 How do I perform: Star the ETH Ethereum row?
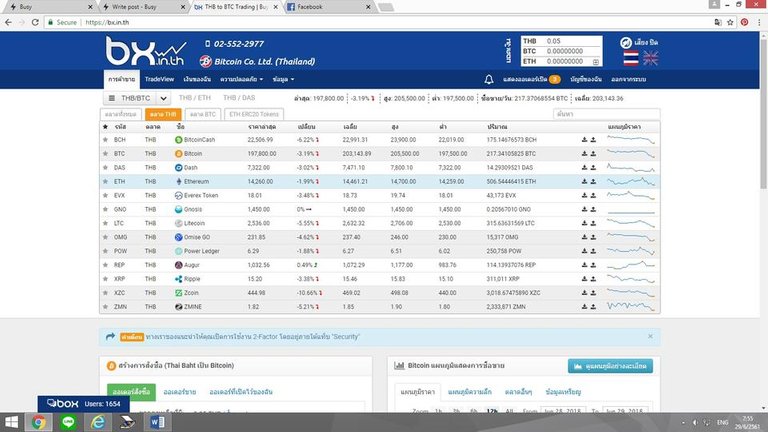105,181
